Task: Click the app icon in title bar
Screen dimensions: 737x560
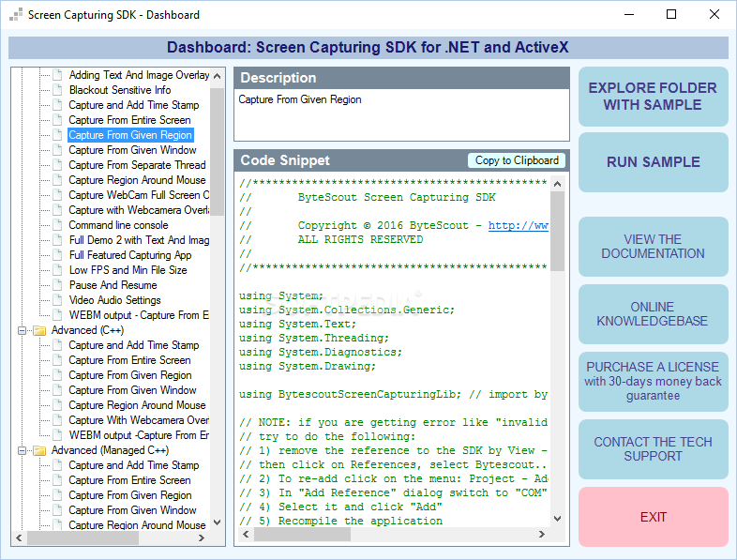Action: pyautogui.click(x=16, y=15)
